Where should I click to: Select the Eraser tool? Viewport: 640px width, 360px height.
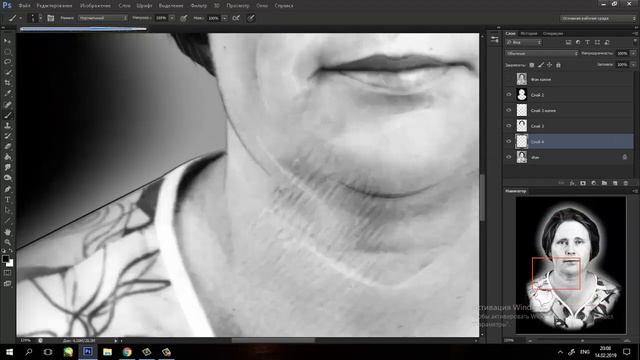click(7, 147)
